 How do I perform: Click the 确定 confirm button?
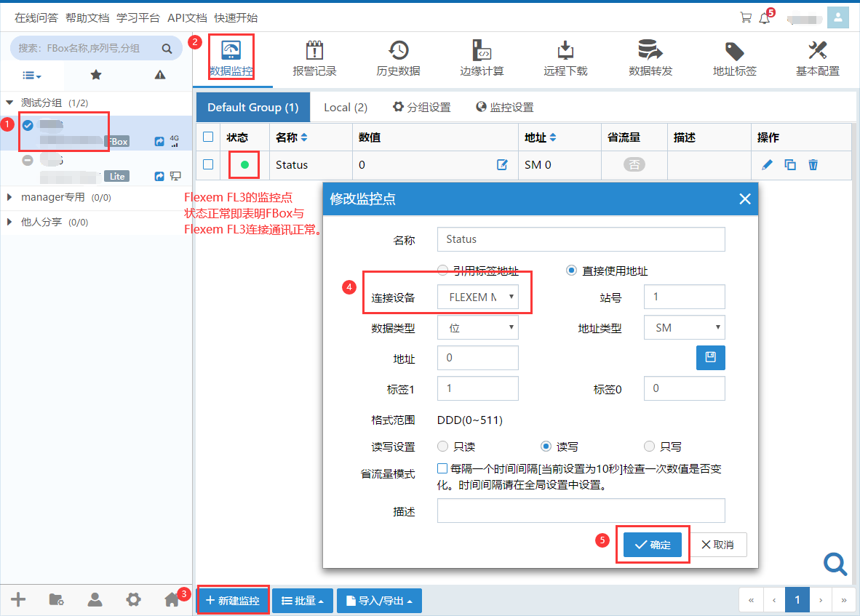click(652, 545)
